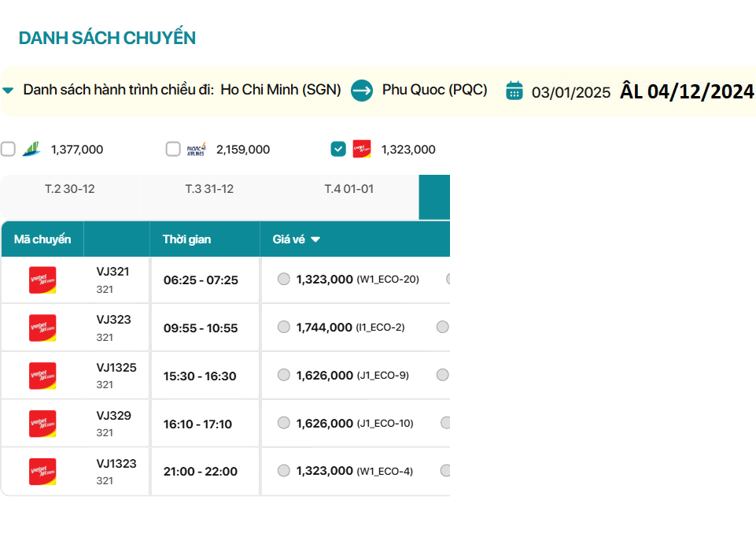Viewport: 756px width, 537px height.
Task: Click the round arrow icon between SGN and PQC
Action: pyautogui.click(x=361, y=91)
